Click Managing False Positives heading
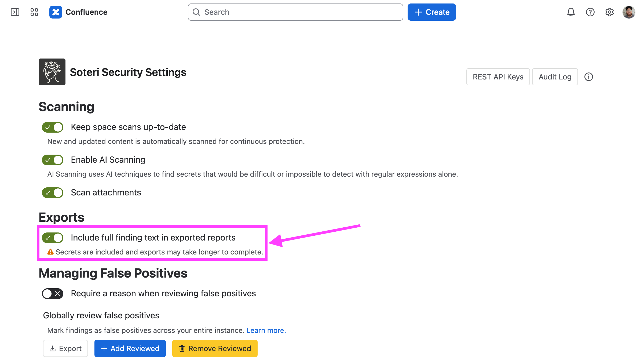The width and height of the screenshot is (644, 364). tap(113, 273)
